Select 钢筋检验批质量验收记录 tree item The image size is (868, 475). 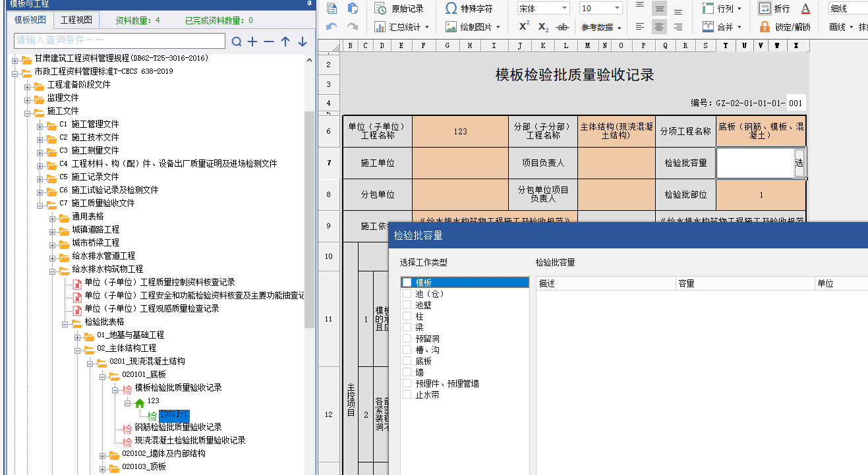178,427
